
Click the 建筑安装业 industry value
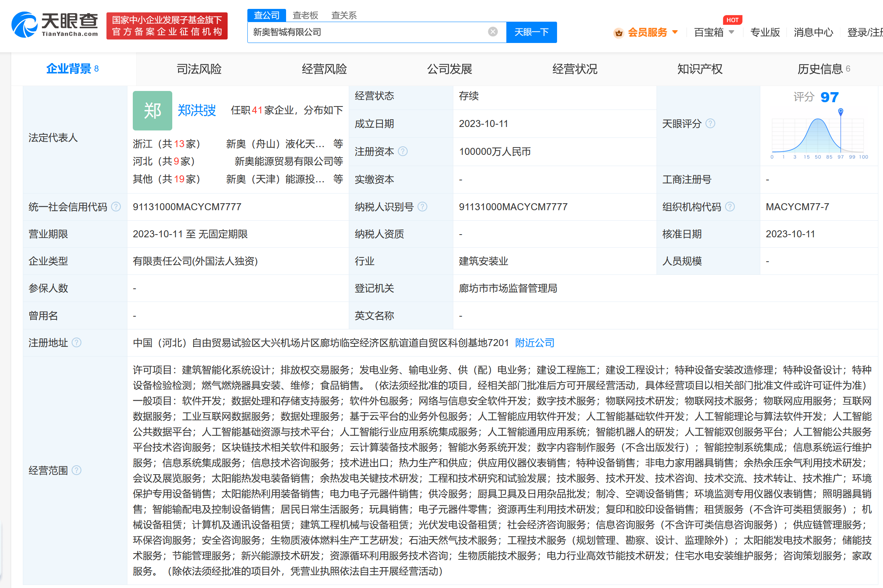(x=484, y=261)
